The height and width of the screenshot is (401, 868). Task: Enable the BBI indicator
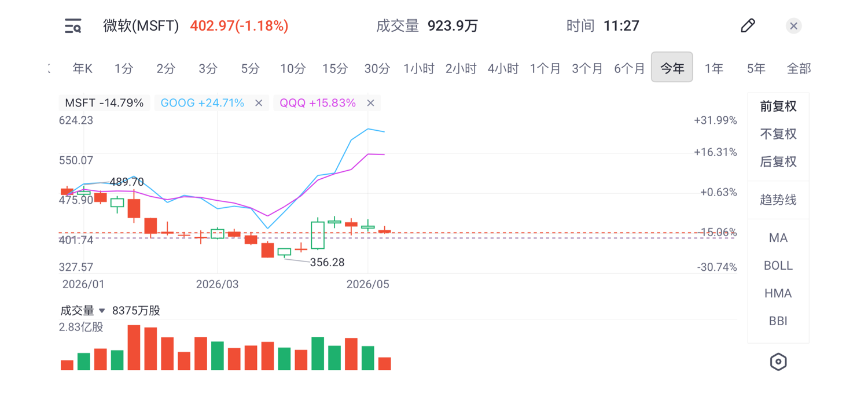[x=778, y=321]
